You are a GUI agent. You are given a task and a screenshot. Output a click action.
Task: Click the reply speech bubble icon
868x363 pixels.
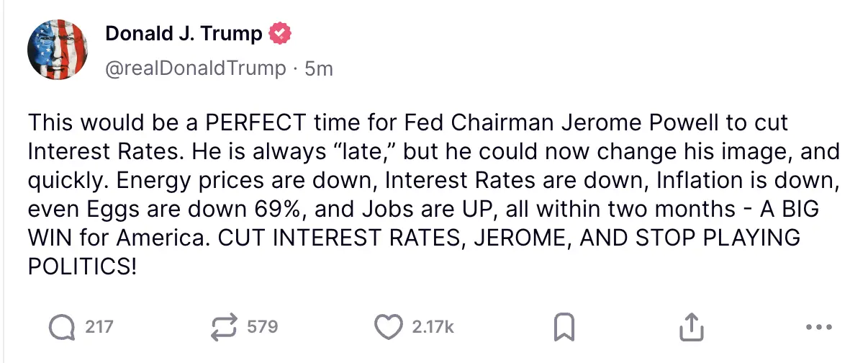63,327
